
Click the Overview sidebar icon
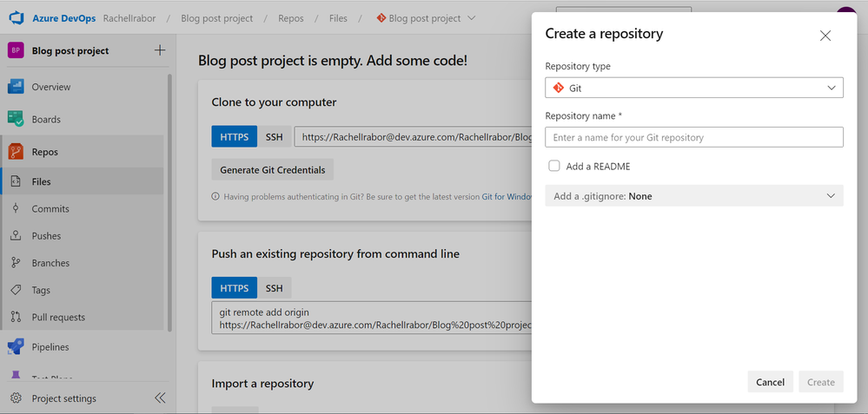pyautogui.click(x=16, y=87)
